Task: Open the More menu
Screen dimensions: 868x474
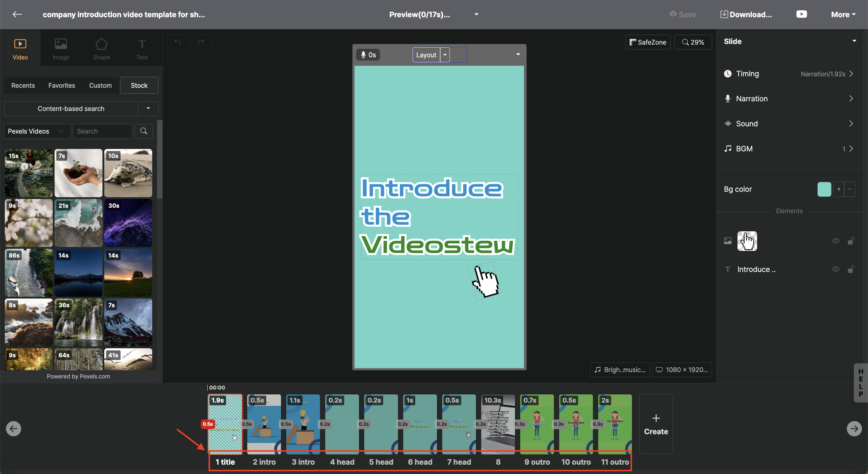Action: point(843,14)
